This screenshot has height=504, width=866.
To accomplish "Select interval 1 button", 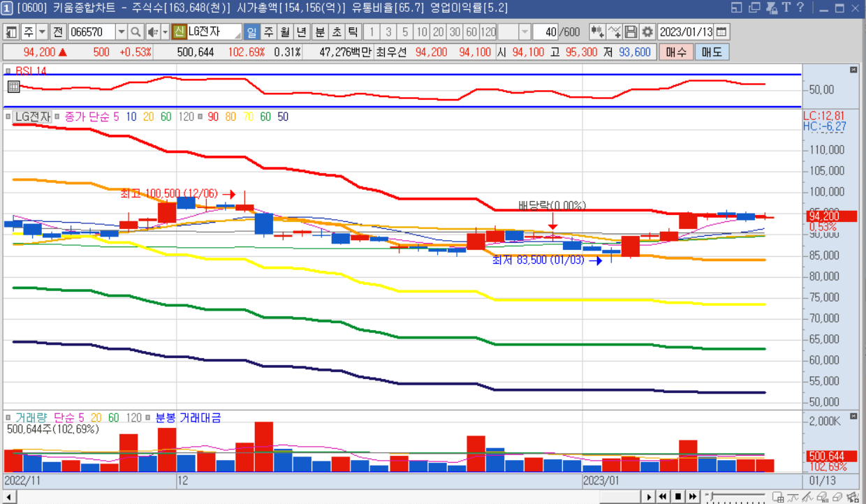I will [371, 32].
